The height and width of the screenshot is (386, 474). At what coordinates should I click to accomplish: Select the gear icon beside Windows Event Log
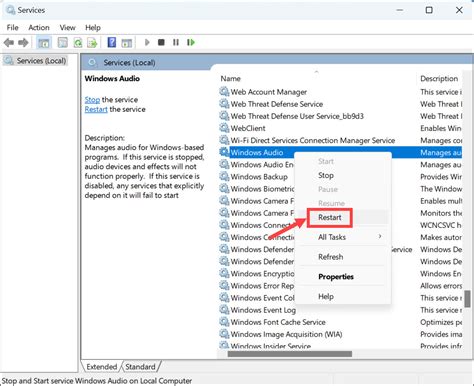coord(224,310)
